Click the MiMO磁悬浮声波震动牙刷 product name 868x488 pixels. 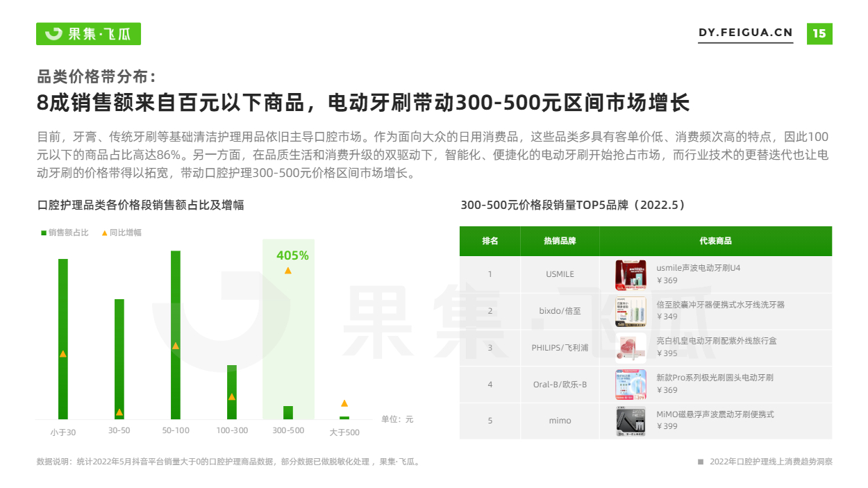pyautogui.click(x=715, y=414)
